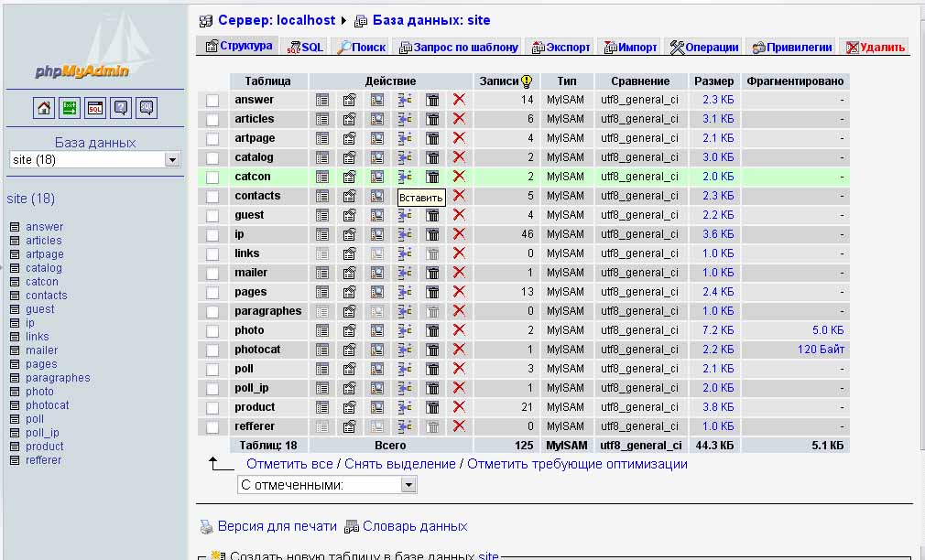Screen dimensions: 925x560
Task: Open the SQL documentation icon in sidebar
Action: 147,108
